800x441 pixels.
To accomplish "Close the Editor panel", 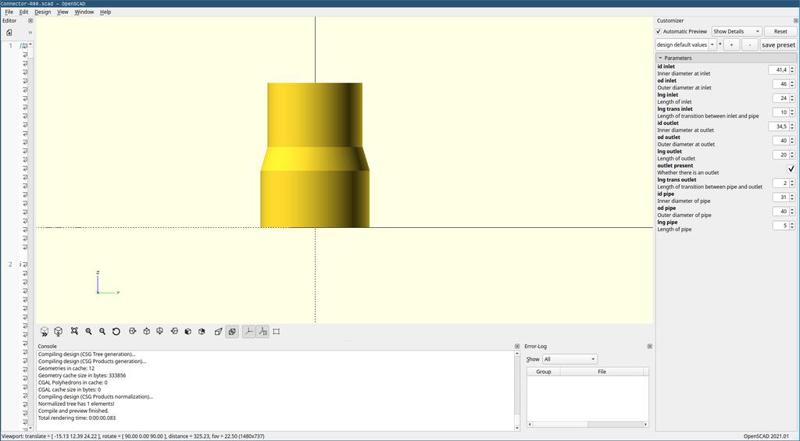I will [x=30, y=20].
